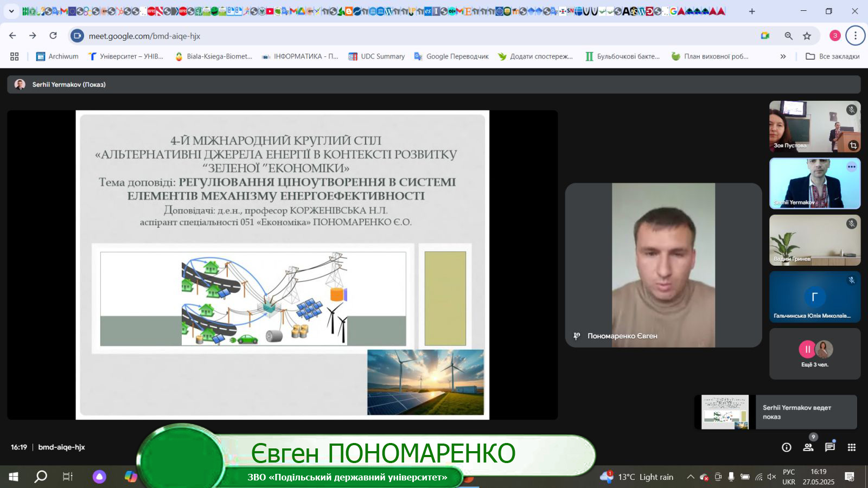Click the Serhii Yermakov presentation thumbnail
868x488 pixels.
724,412
